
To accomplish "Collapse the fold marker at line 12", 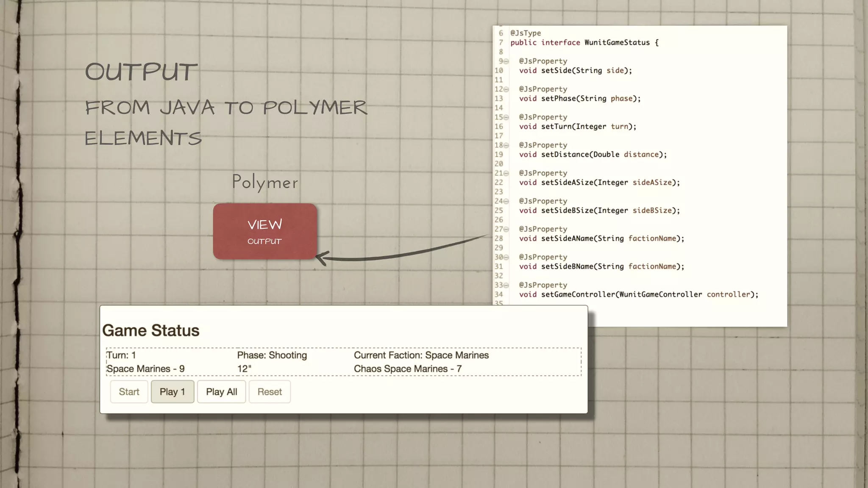I will pos(506,89).
